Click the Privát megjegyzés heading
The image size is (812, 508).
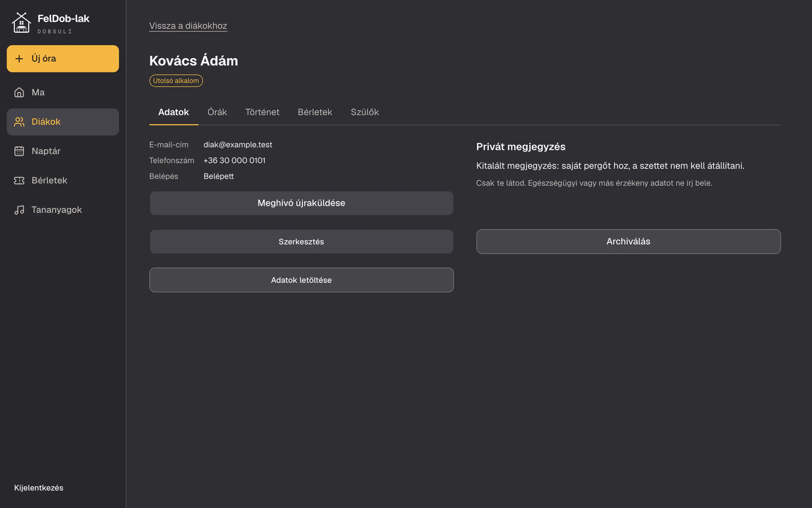pos(521,147)
